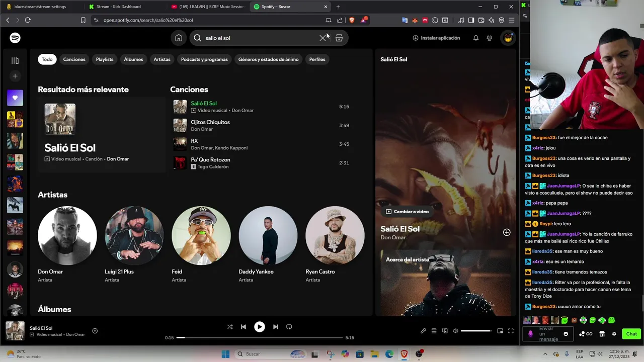Create a new playlist with plus icon
The width and height of the screenshot is (644, 362).
15,76
